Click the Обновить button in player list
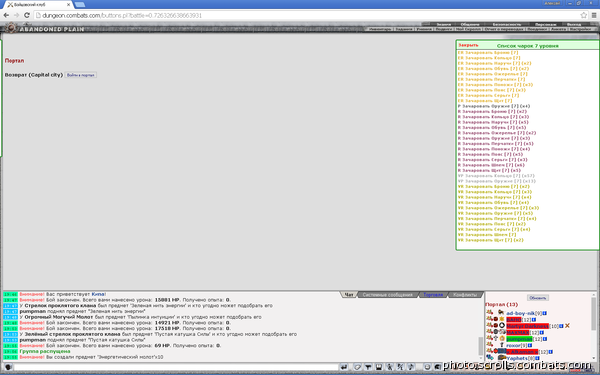Image resolution: width=600 pixels, height=375 pixels. (538, 298)
